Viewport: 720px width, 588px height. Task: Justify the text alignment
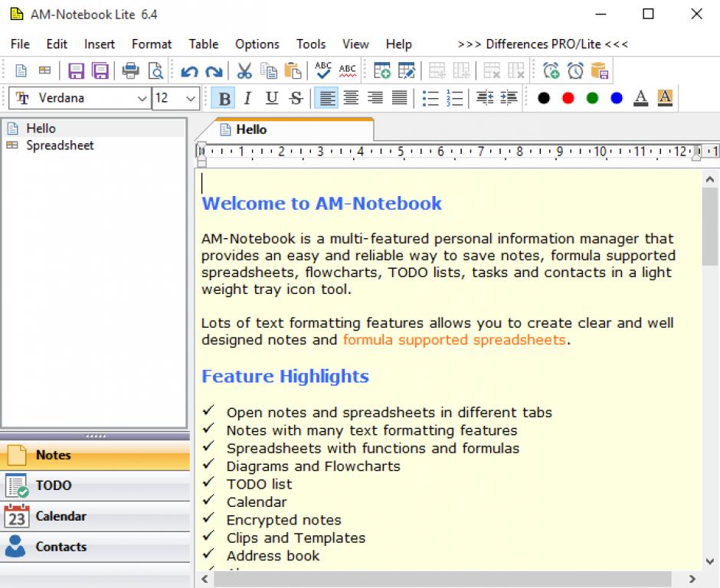400,98
